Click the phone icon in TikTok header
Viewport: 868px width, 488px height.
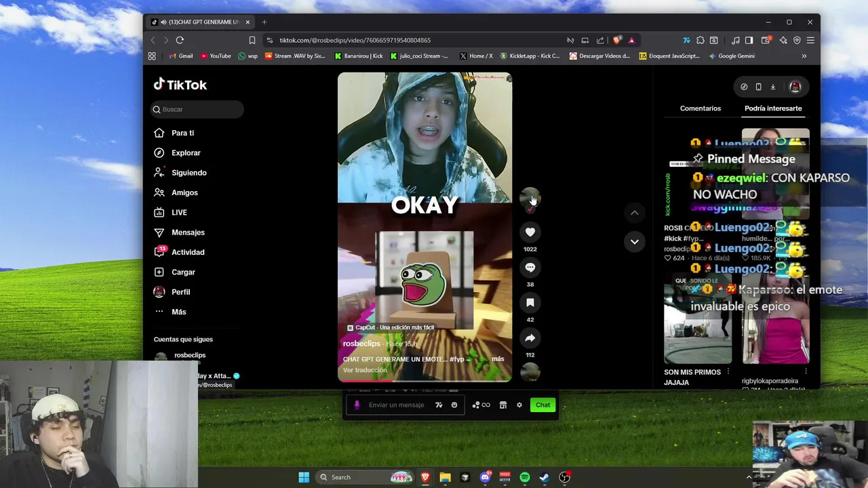(758, 87)
